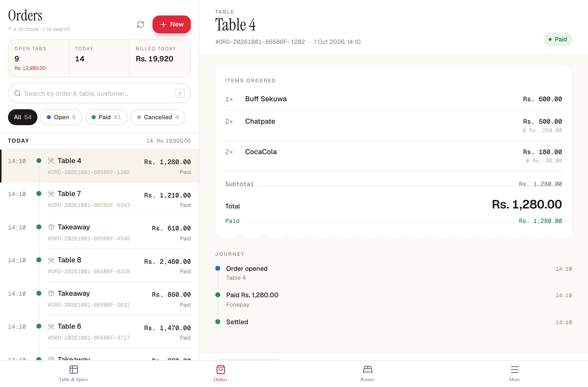Filter orders by Open status
This screenshot has height=387, width=588.
[x=61, y=117]
